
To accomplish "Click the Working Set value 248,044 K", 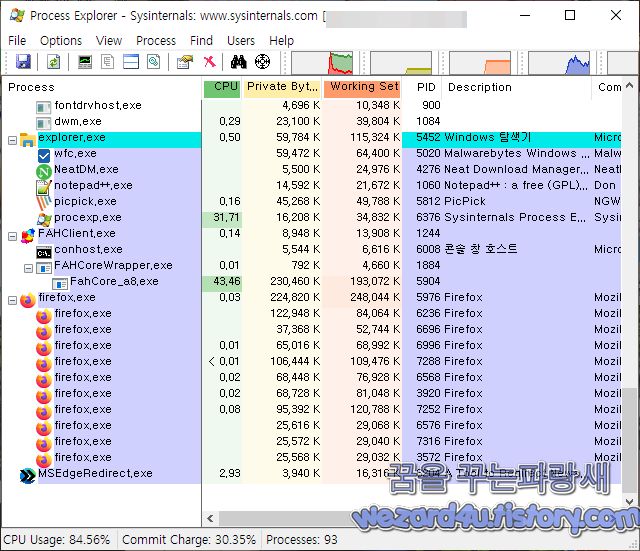I will tap(375, 298).
